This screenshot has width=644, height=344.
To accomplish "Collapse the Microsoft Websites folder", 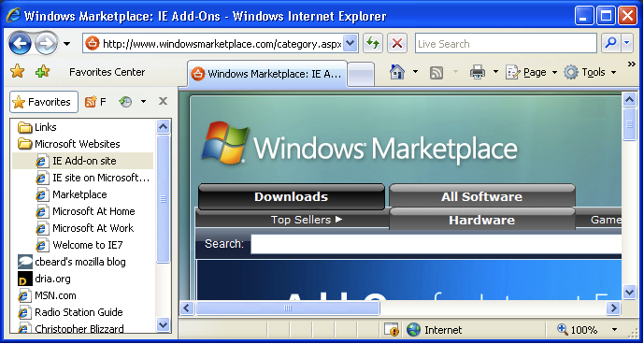I will click(68, 144).
